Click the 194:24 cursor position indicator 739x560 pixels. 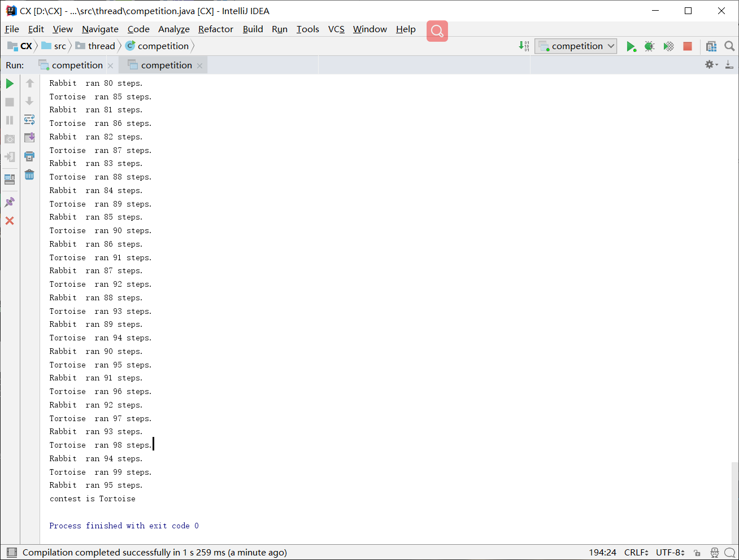(x=603, y=553)
